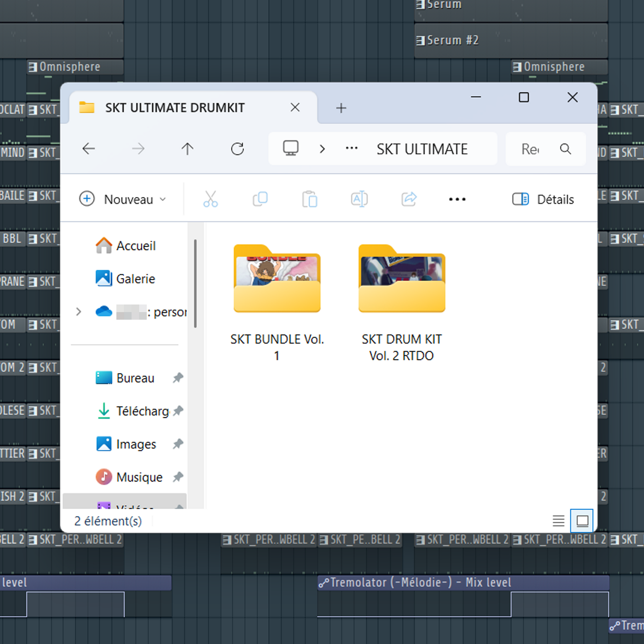Expand breadcrumb path ellipsis
The height and width of the screenshot is (644, 644).
click(351, 149)
